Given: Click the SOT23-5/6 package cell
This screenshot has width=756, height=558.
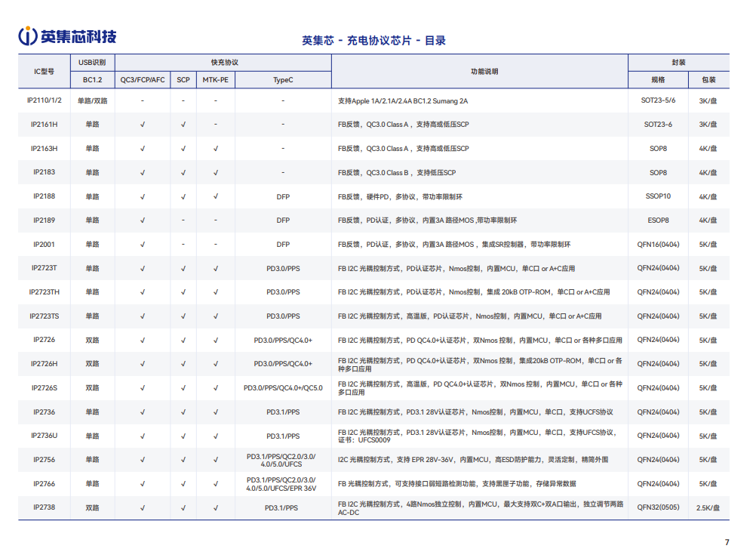Looking at the screenshot, I should click(658, 100).
